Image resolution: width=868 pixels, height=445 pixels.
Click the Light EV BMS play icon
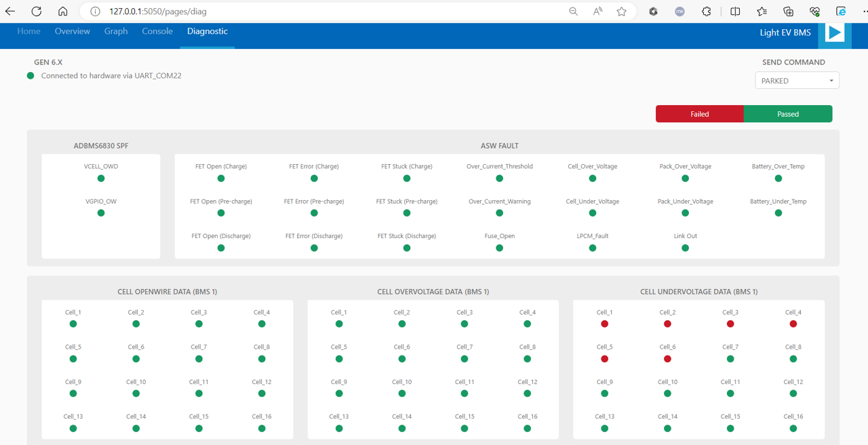coord(834,32)
